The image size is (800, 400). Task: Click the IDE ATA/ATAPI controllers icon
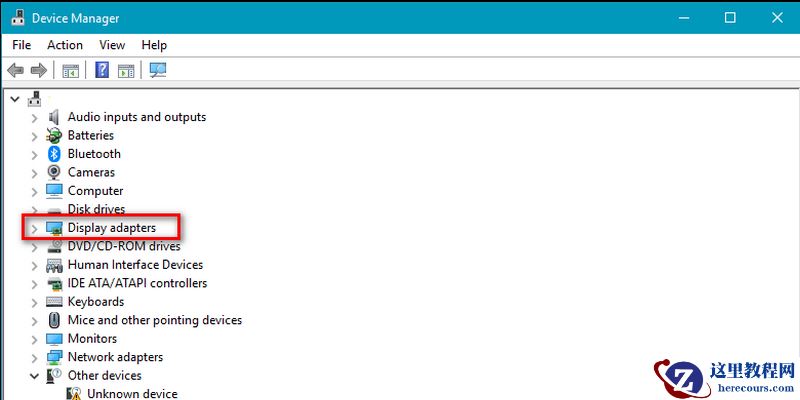[x=54, y=283]
